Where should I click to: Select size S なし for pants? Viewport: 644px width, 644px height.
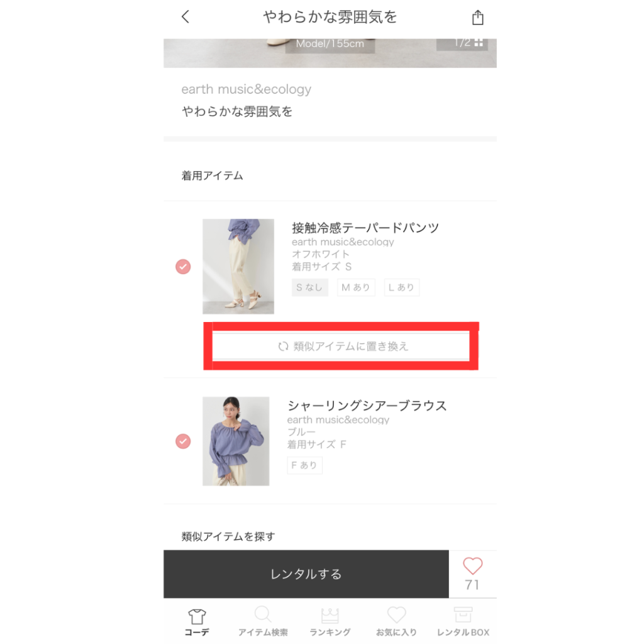(x=309, y=287)
